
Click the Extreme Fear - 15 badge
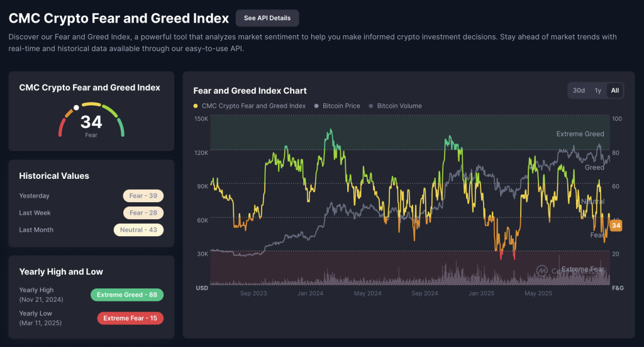click(x=130, y=318)
